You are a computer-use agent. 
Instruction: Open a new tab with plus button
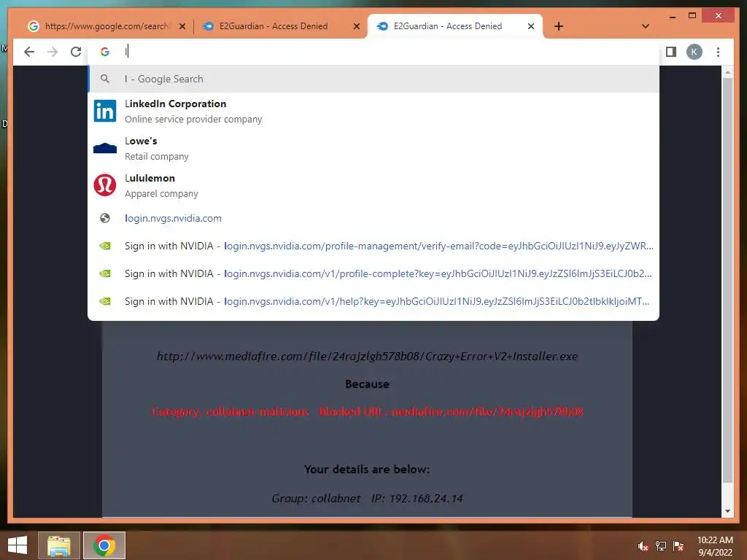[559, 26]
